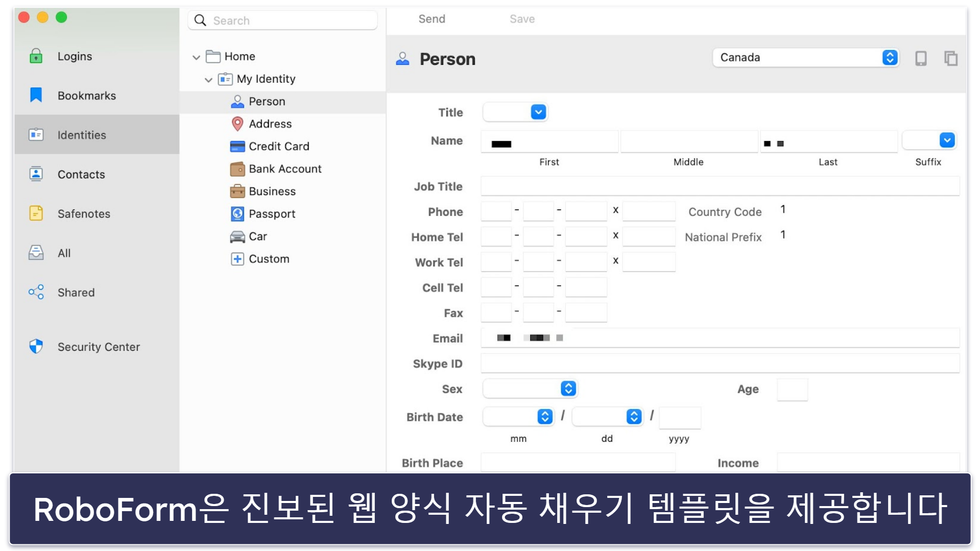Click the First name field
This screenshot has width=980, height=551.
[549, 141]
